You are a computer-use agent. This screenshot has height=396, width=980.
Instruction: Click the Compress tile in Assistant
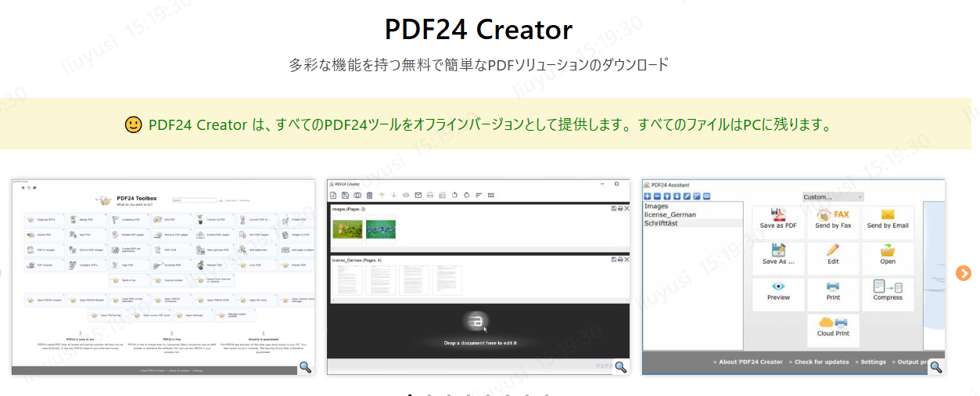888,294
